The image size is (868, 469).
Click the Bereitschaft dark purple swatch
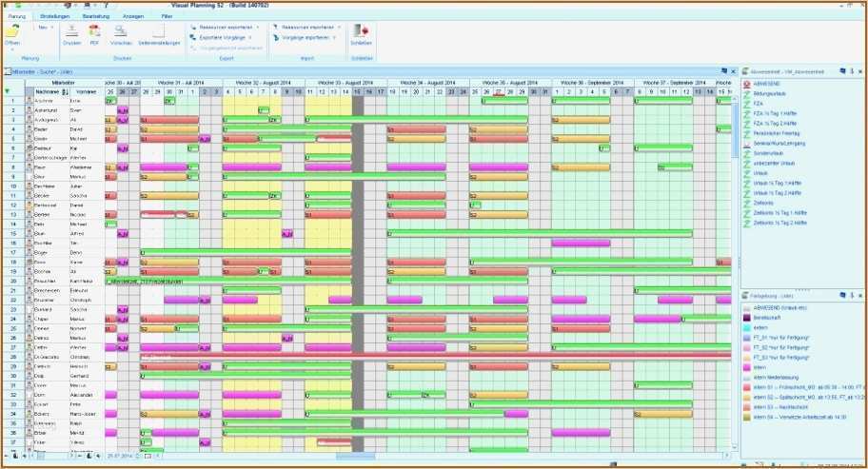tap(747, 318)
